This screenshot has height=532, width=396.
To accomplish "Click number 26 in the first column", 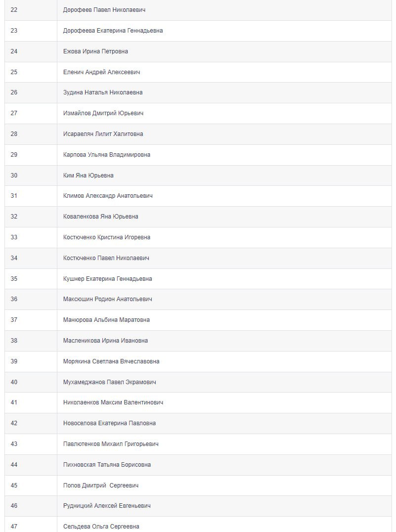I will pos(14,92).
